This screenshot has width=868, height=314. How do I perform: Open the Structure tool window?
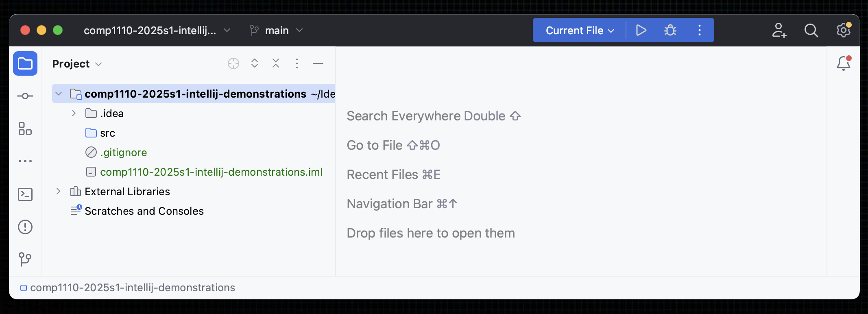pos(25,129)
